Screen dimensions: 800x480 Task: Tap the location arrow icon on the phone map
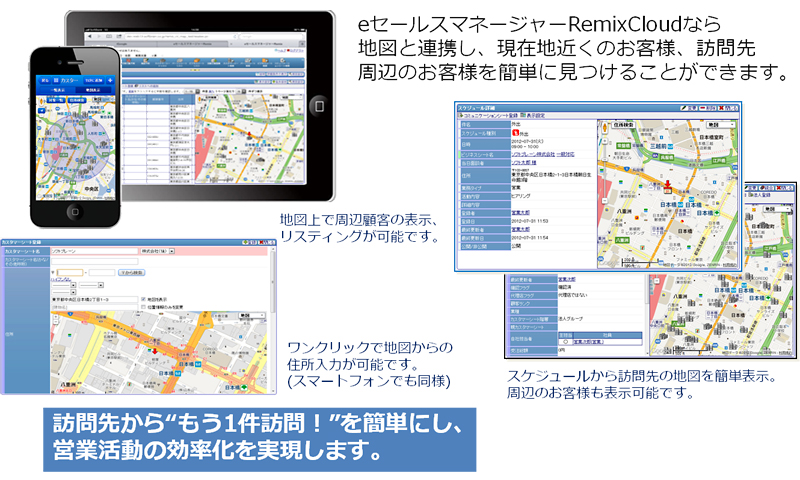pos(41,111)
